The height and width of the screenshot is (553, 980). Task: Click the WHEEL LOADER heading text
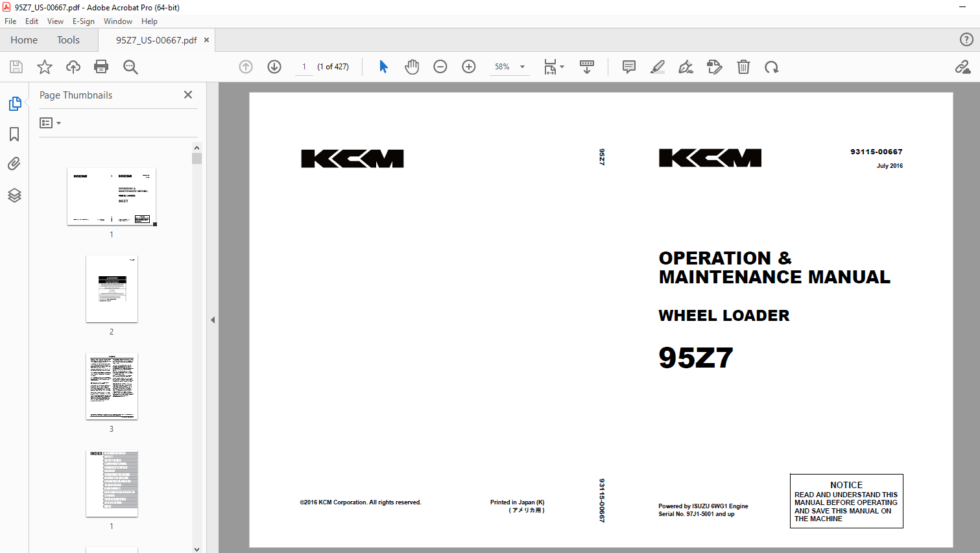[x=724, y=316]
